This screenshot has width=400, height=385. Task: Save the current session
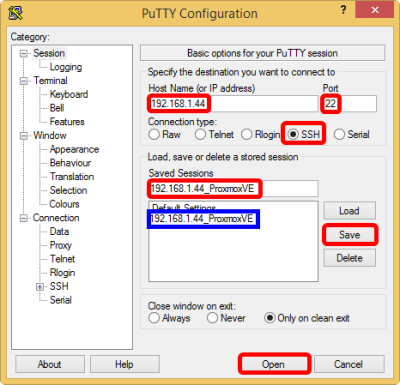(x=350, y=235)
